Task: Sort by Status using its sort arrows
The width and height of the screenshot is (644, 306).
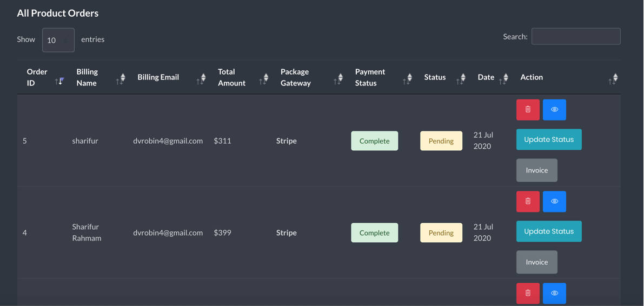Action: click(x=461, y=78)
